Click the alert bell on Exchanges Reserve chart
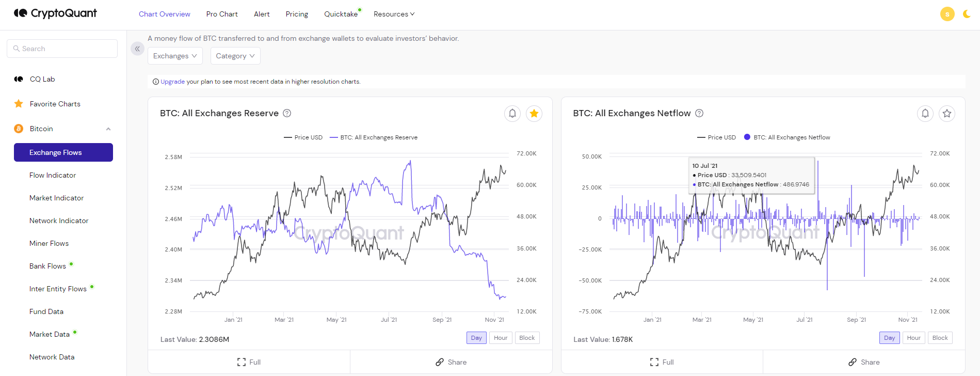 coord(512,114)
